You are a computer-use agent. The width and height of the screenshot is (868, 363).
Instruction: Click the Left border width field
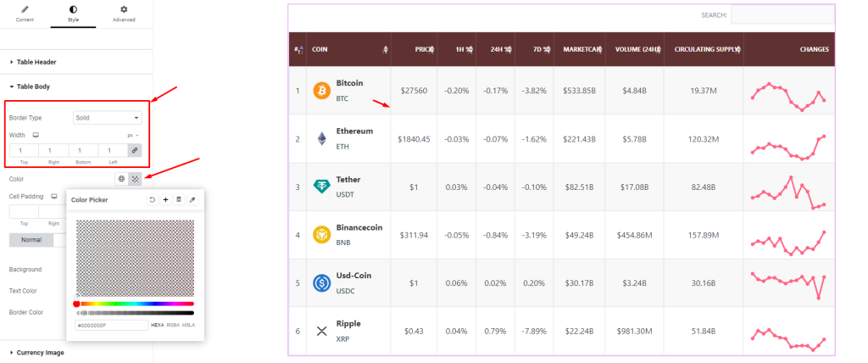tap(113, 150)
